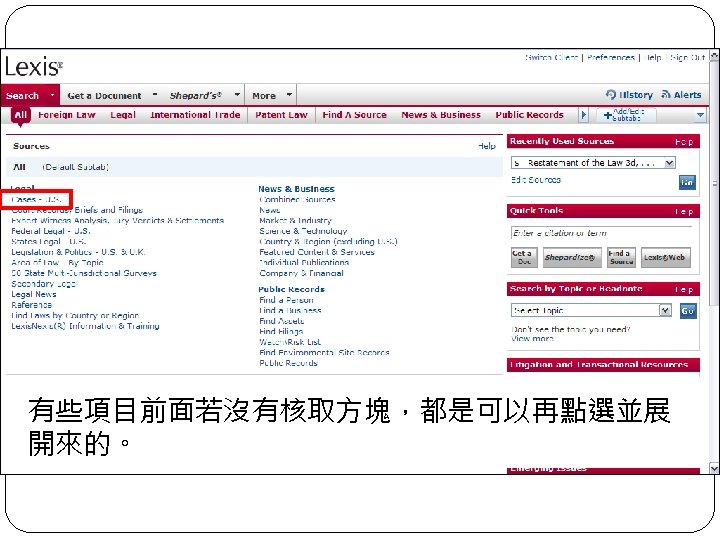The width and height of the screenshot is (720, 540).
Task: Open Legal News link
Action: (x=34, y=294)
